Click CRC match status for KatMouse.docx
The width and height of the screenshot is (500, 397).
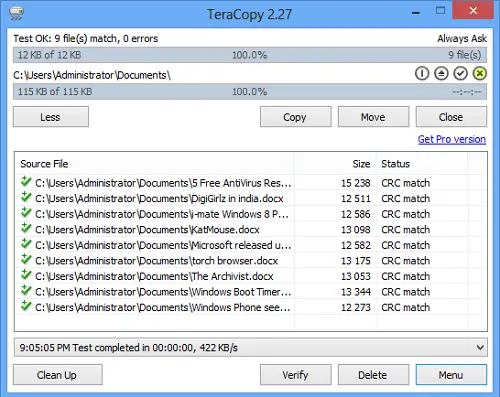(406, 230)
